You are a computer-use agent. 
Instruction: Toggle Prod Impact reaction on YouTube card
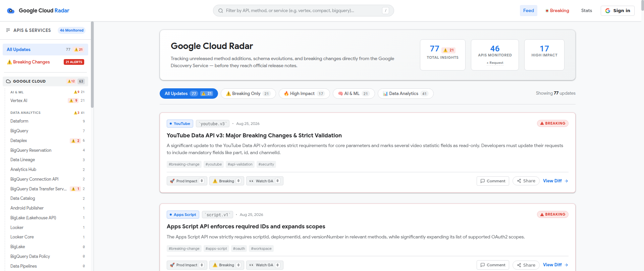(187, 181)
